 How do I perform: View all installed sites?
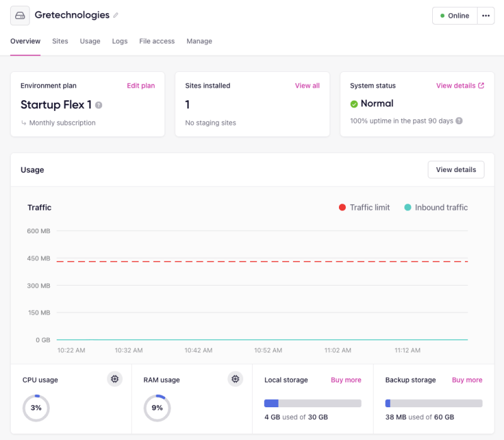pos(307,86)
